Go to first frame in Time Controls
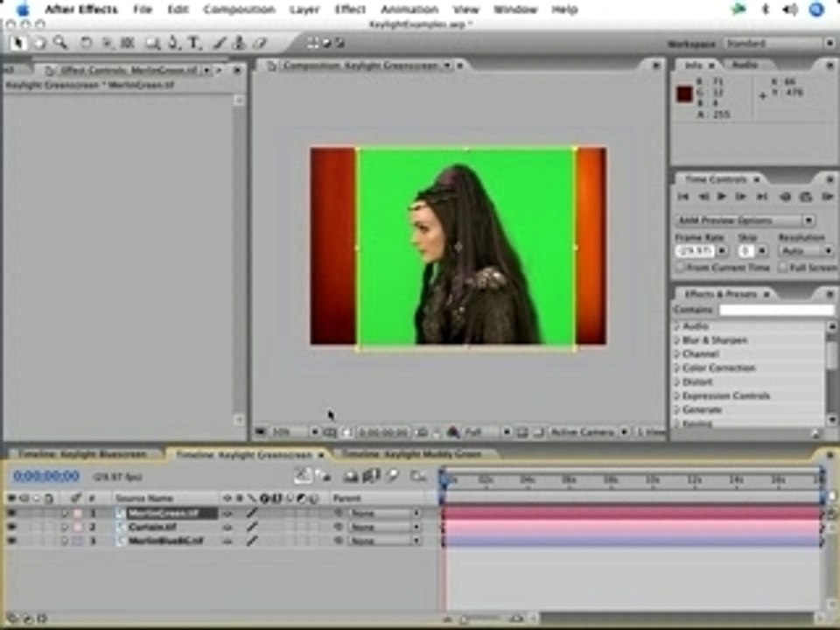 683,197
